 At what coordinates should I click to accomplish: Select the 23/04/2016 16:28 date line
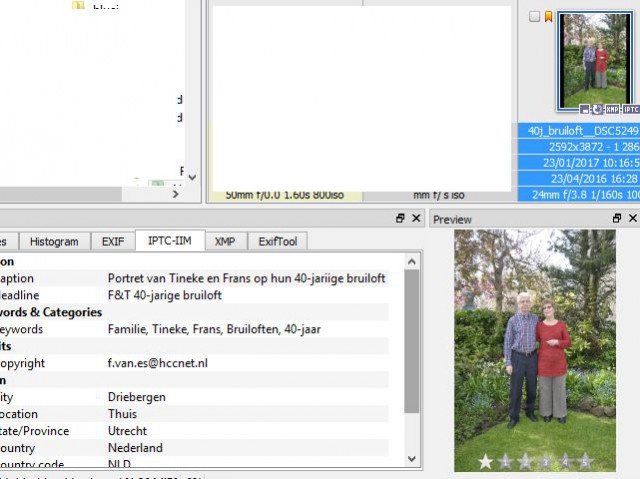(594, 179)
